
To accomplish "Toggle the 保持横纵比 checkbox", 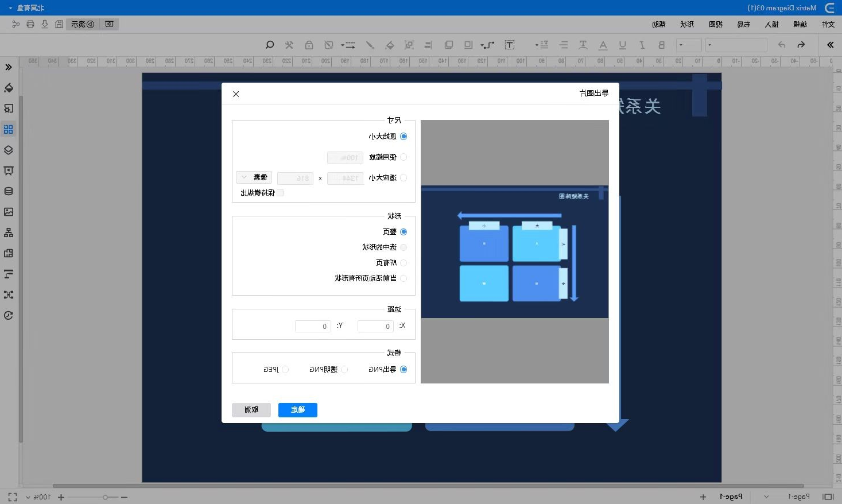I will click(280, 193).
